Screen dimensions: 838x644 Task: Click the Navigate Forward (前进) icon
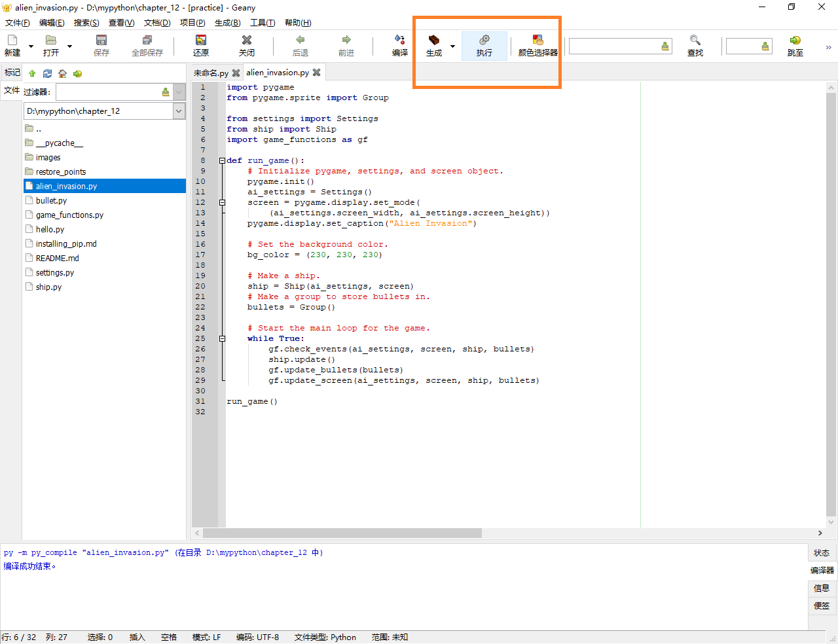[x=346, y=41]
